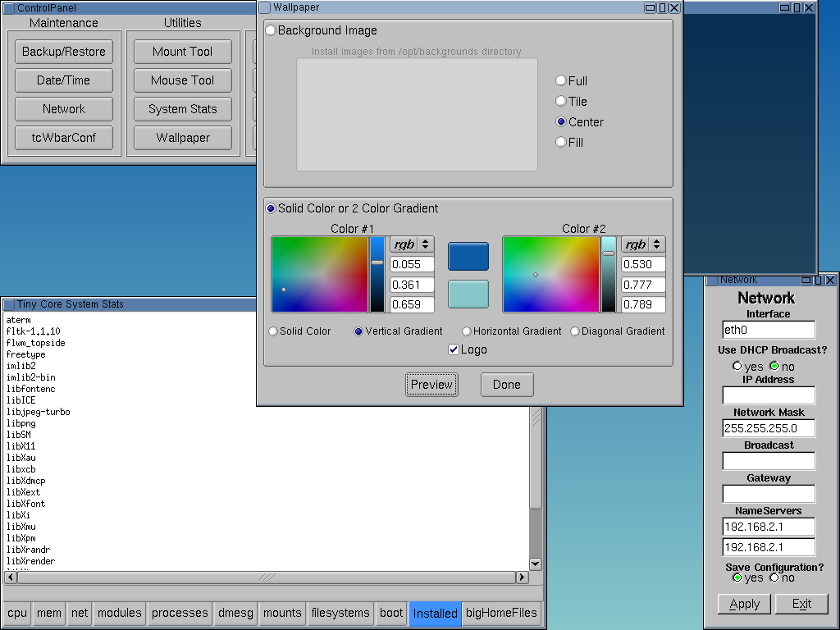This screenshot has height=630, width=840.
Task: Open Color #1 rgb mode dropdown
Action: point(412,244)
